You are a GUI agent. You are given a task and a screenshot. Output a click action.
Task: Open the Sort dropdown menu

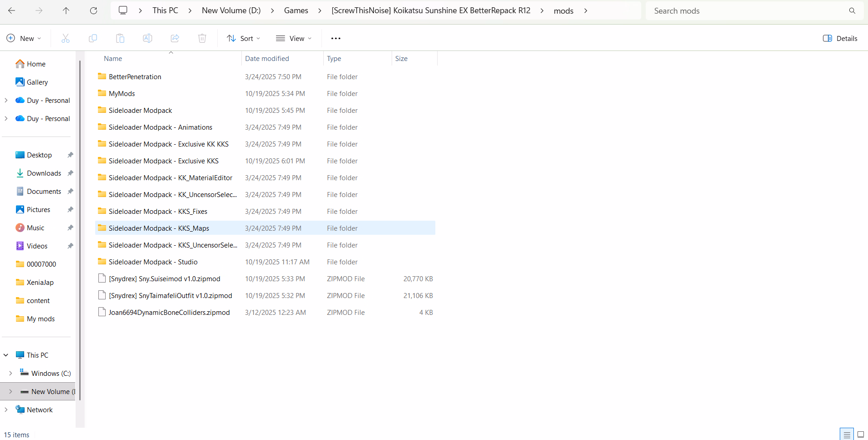pos(244,39)
